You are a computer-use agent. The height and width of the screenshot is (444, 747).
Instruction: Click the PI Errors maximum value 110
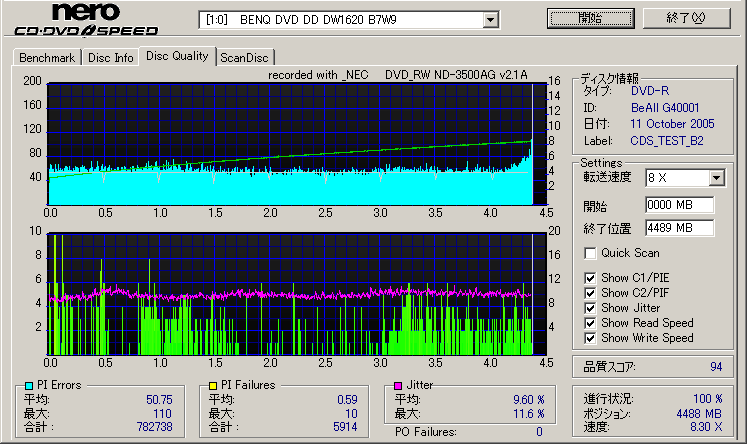[x=162, y=414]
